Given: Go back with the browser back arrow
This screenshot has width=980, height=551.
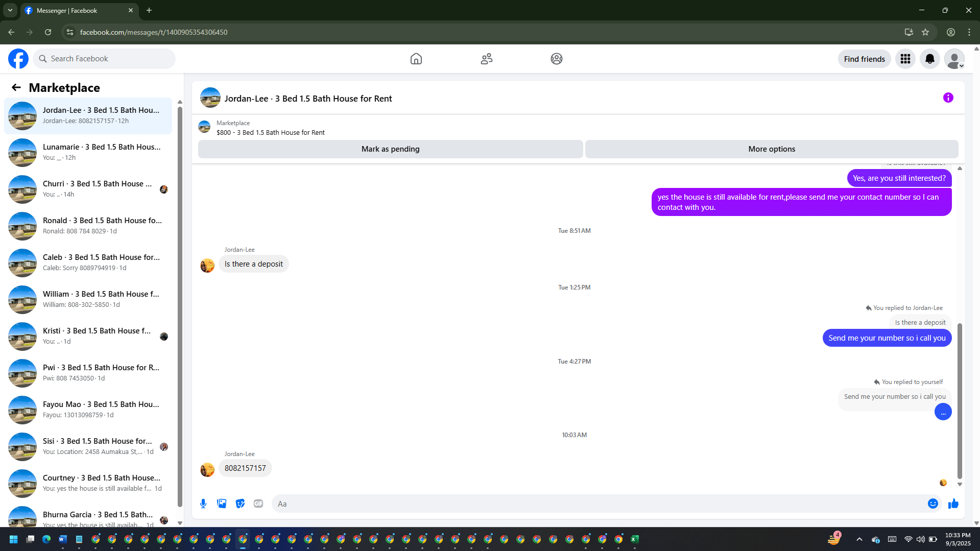Looking at the screenshot, I should pos(11,32).
